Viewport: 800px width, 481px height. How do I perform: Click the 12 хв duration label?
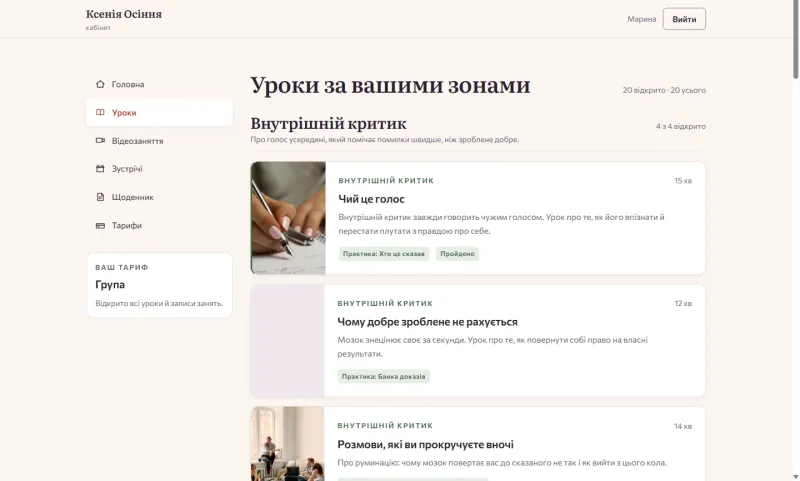pyautogui.click(x=683, y=303)
